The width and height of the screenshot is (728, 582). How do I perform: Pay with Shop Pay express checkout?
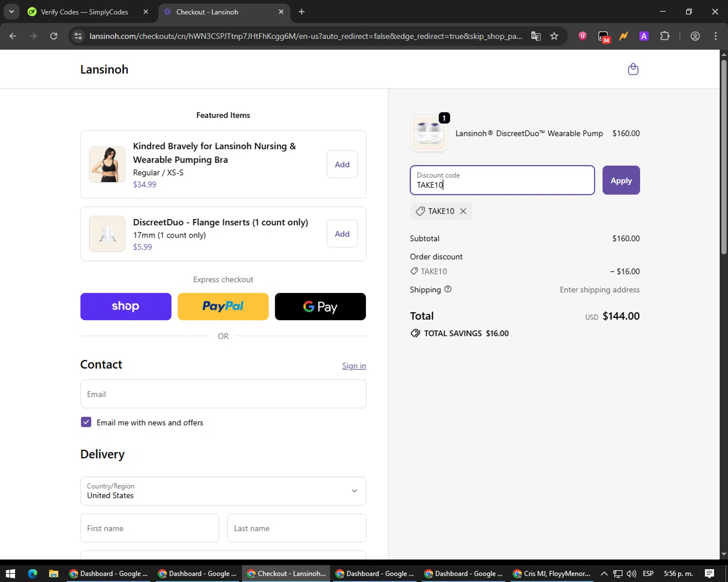126,307
